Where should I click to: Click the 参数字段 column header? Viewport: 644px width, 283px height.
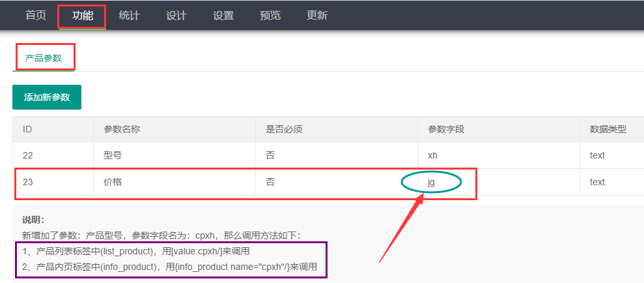pyautogui.click(x=446, y=129)
